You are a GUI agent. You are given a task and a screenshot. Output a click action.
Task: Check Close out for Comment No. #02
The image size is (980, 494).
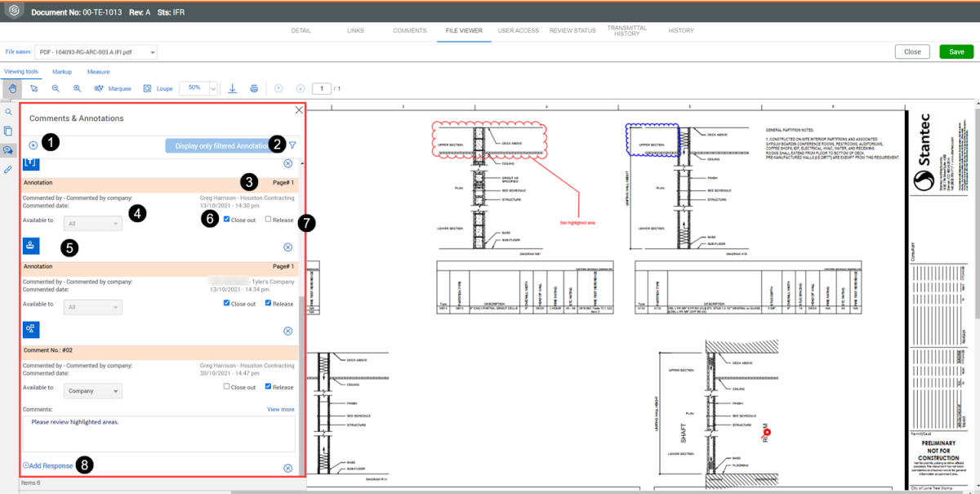pos(227,387)
